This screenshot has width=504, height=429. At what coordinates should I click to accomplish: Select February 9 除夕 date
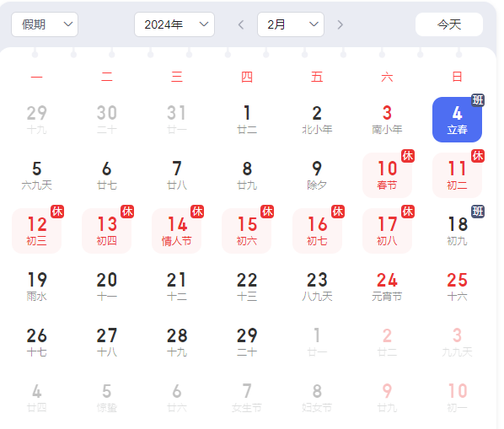click(x=317, y=175)
